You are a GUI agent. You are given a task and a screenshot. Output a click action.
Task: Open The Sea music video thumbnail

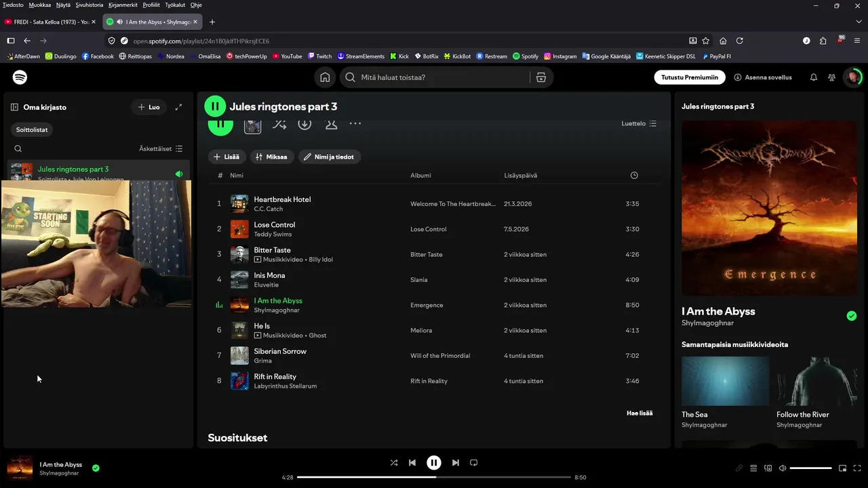[x=725, y=381]
